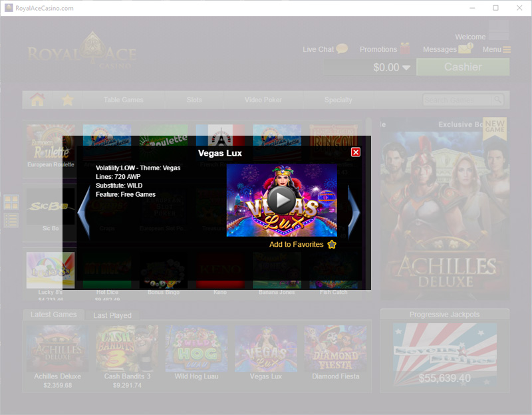Screen dimensions: 532x415
Task: Open Wild Hog Luau thumbnail
Action: (x=196, y=348)
